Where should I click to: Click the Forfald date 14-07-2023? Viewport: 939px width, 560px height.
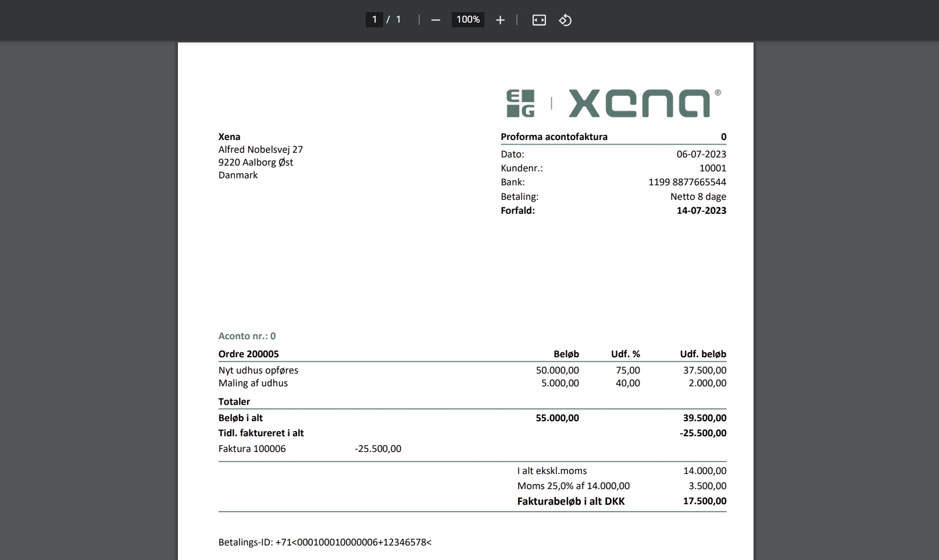coord(701,210)
